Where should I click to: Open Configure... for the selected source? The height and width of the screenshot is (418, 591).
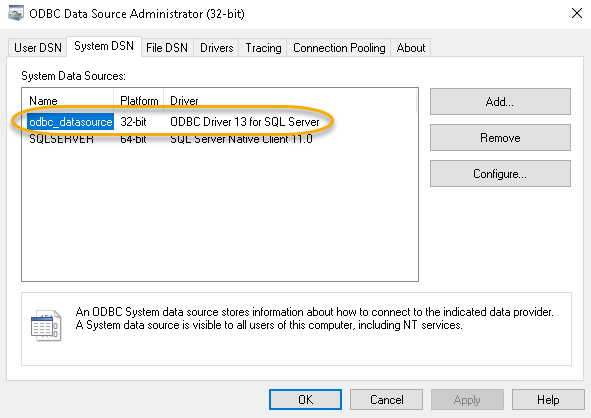coord(500,174)
